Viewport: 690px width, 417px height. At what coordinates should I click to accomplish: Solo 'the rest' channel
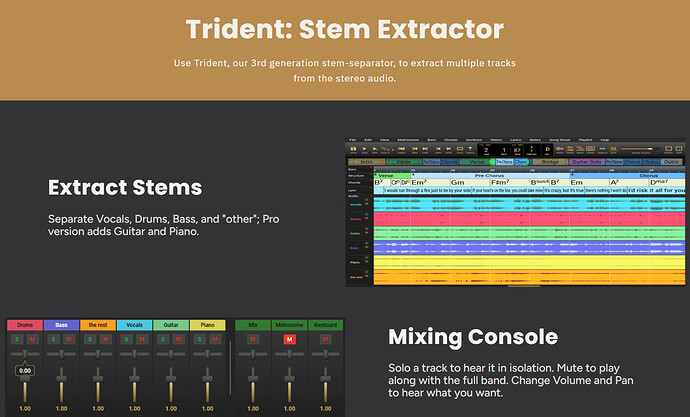[x=90, y=339]
